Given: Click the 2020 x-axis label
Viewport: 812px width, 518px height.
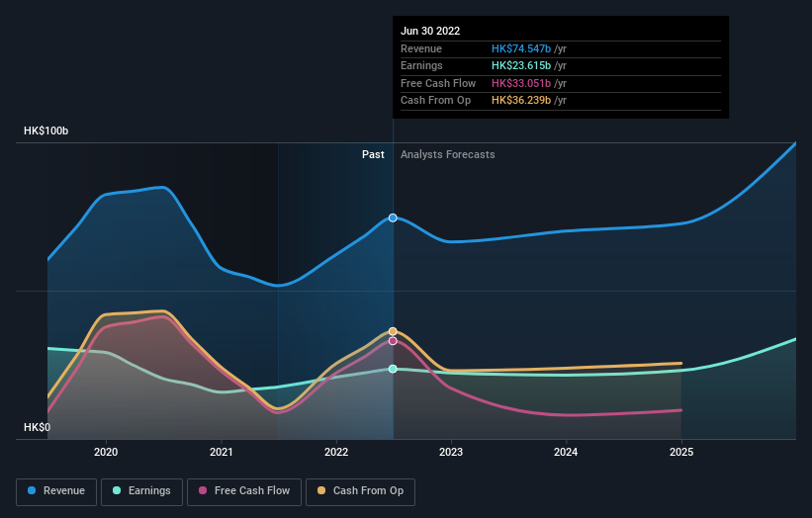Looking at the screenshot, I should tap(106, 453).
